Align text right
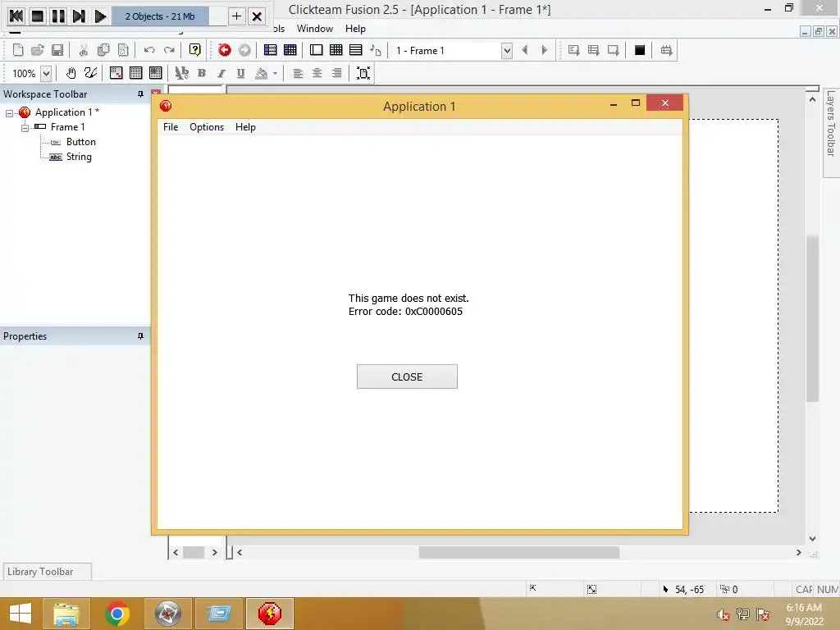840x630 pixels. coord(336,73)
